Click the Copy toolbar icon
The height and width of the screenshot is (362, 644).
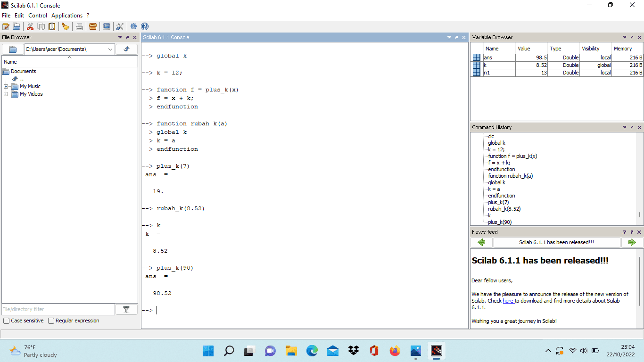point(41,26)
